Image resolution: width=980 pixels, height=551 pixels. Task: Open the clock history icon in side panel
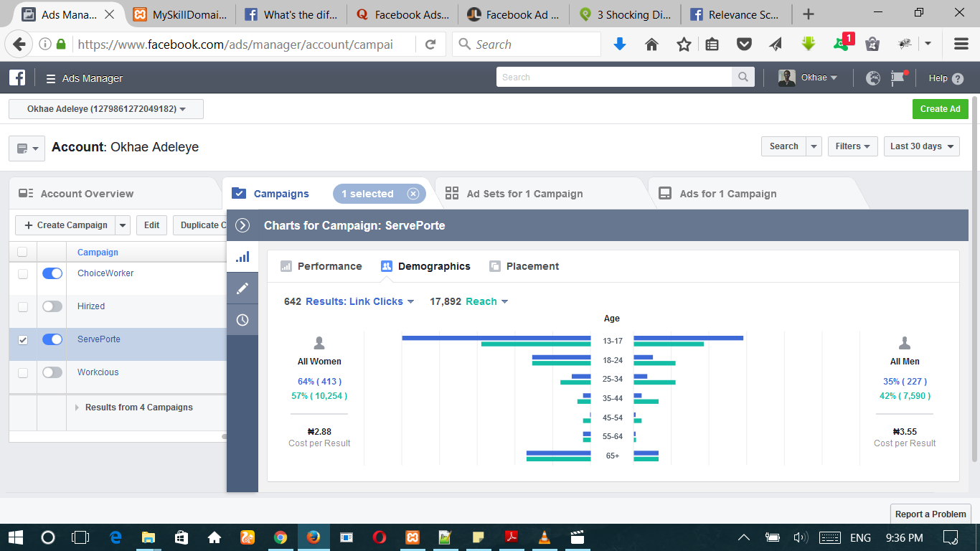click(x=242, y=320)
